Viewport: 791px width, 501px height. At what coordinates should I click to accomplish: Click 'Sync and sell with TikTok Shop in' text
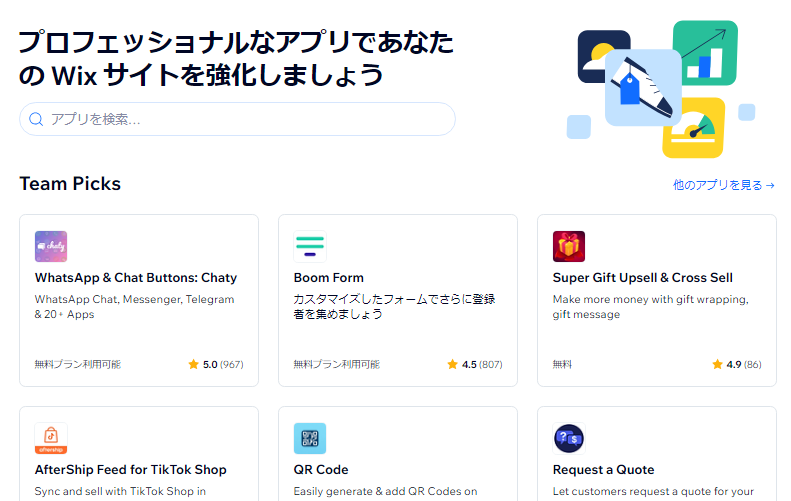pos(120,491)
